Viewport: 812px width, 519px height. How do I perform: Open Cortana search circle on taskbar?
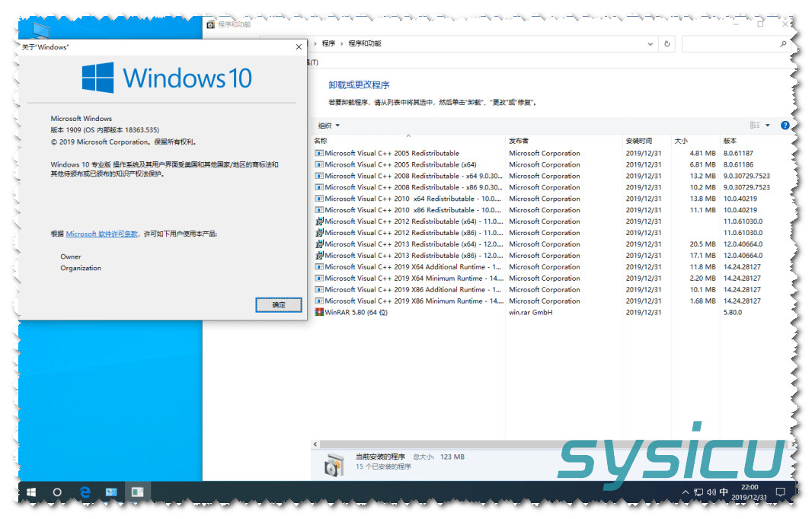pos(57,492)
